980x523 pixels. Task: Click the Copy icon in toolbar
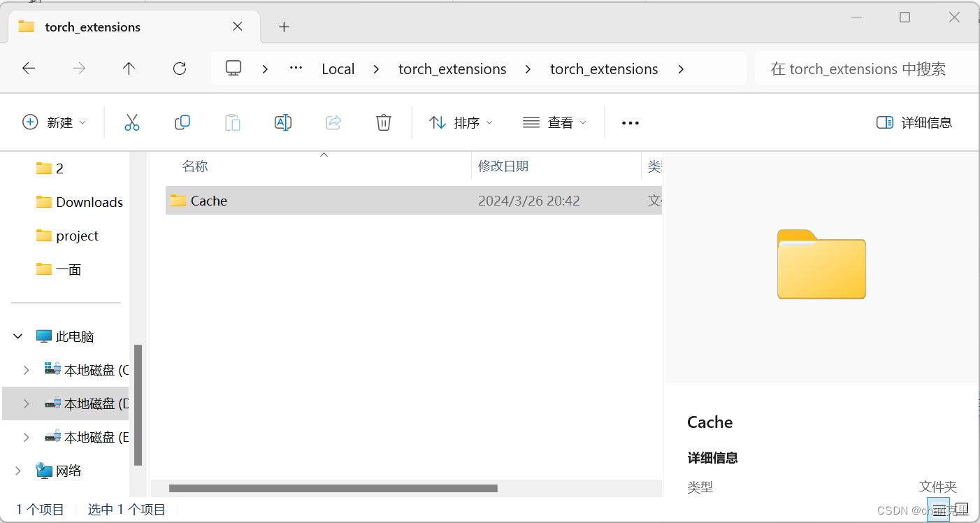[182, 122]
